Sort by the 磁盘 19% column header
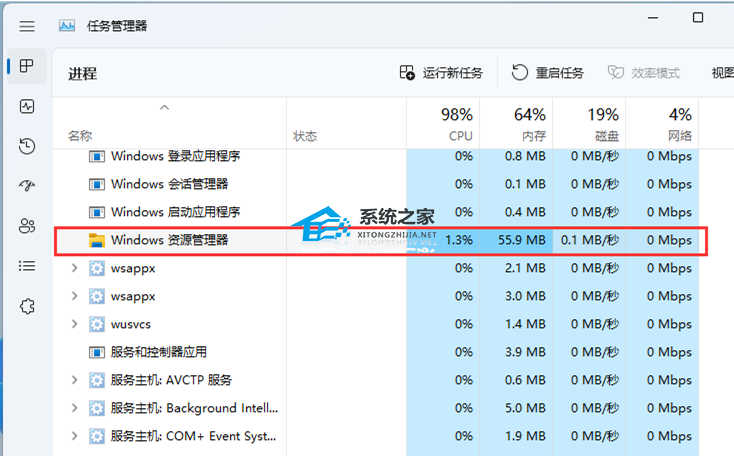Screen dimensions: 734x456 (x=589, y=124)
